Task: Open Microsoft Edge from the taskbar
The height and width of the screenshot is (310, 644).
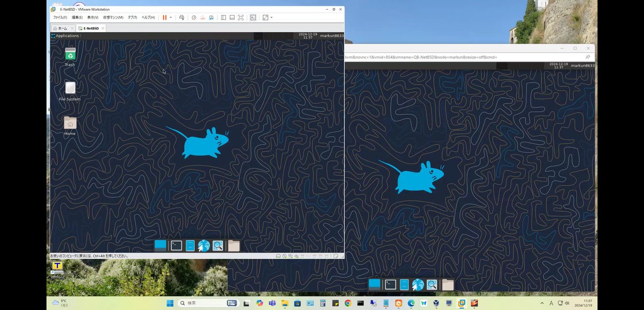Action: click(411, 303)
